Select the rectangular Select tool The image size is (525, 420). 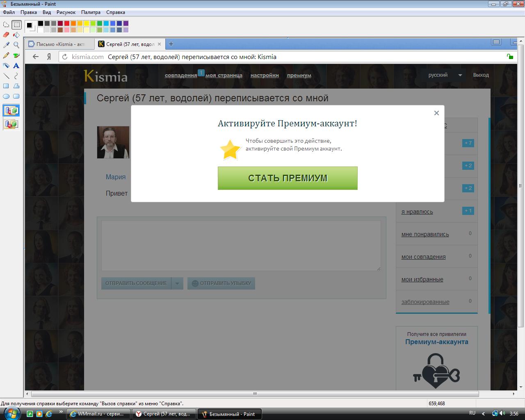click(16, 25)
